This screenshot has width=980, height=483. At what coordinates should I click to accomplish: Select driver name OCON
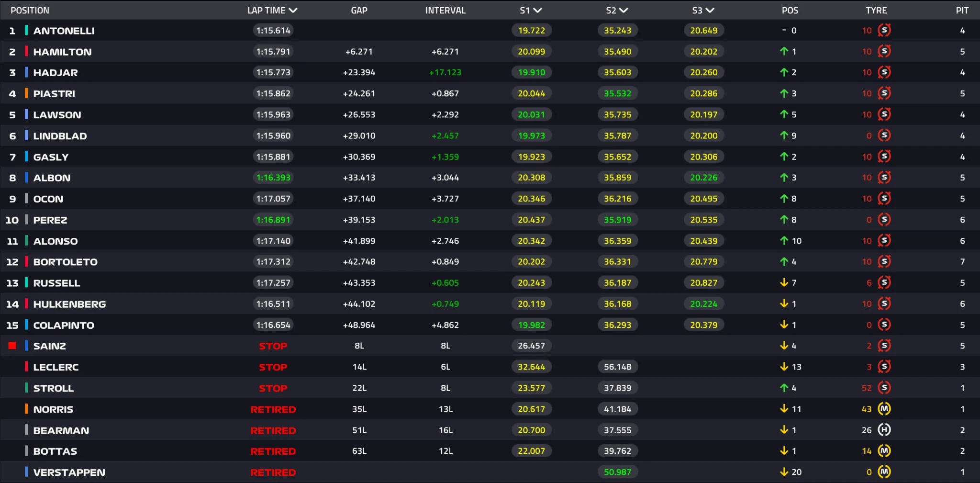click(x=48, y=199)
